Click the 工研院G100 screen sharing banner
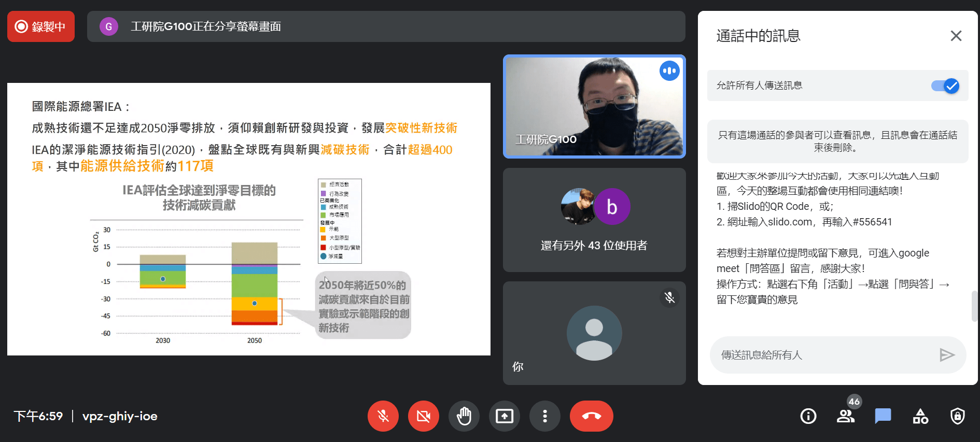 tap(386, 26)
